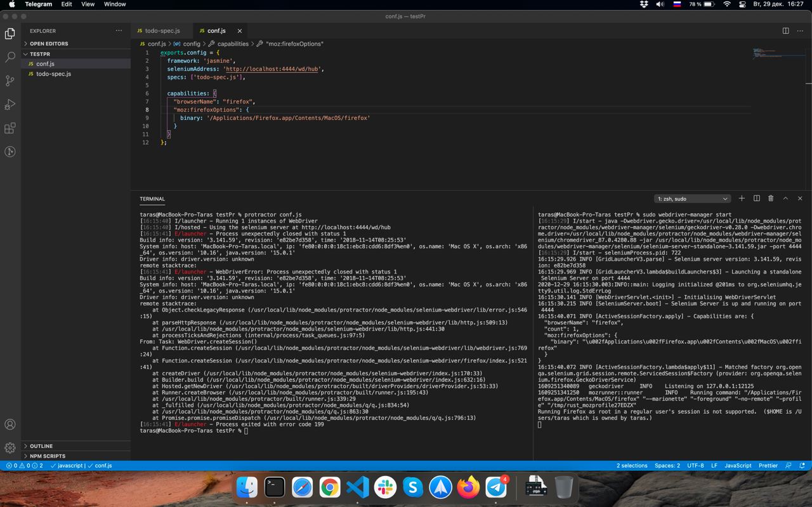The width and height of the screenshot is (812, 507).
Task: Switch input source via Russian flag icon
Action: point(677,4)
